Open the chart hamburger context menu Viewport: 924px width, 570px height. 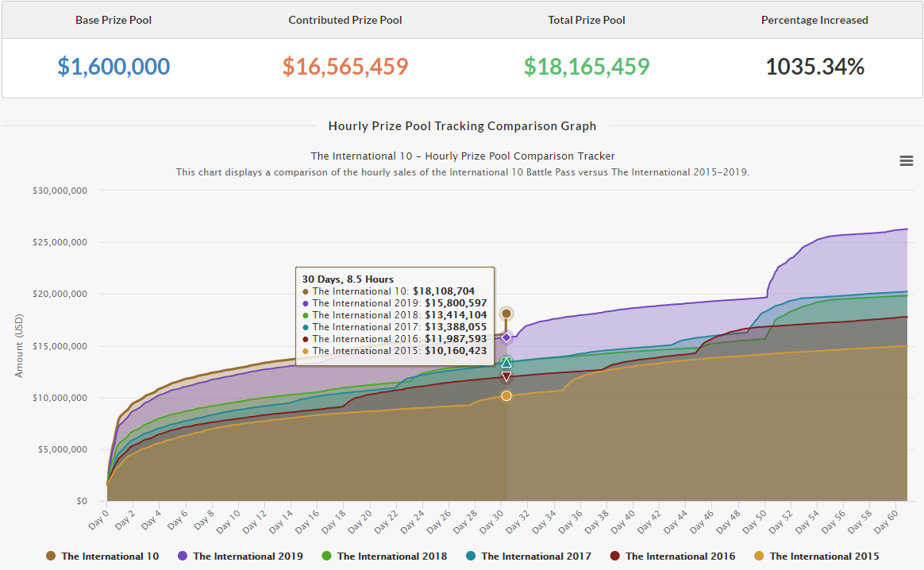tap(907, 160)
